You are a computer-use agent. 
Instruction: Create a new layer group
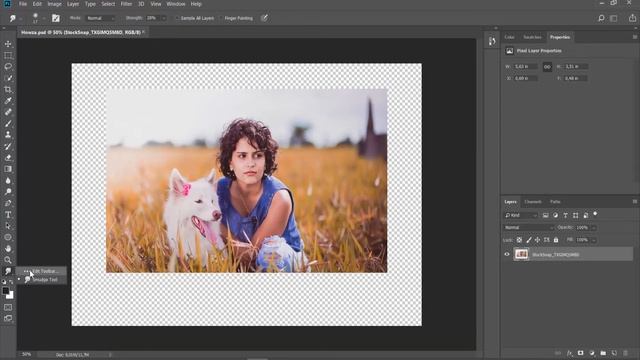pyautogui.click(x=603, y=353)
